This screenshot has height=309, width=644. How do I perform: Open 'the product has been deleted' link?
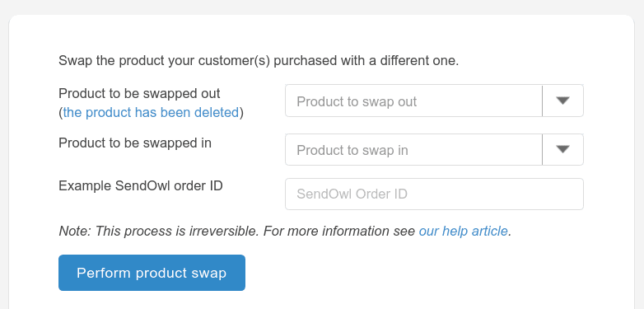(151, 112)
